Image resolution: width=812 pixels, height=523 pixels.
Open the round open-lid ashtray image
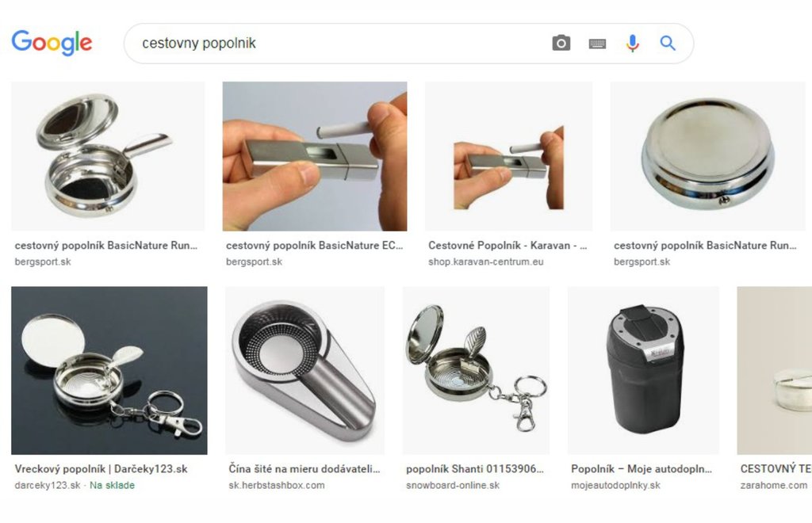[x=108, y=155]
